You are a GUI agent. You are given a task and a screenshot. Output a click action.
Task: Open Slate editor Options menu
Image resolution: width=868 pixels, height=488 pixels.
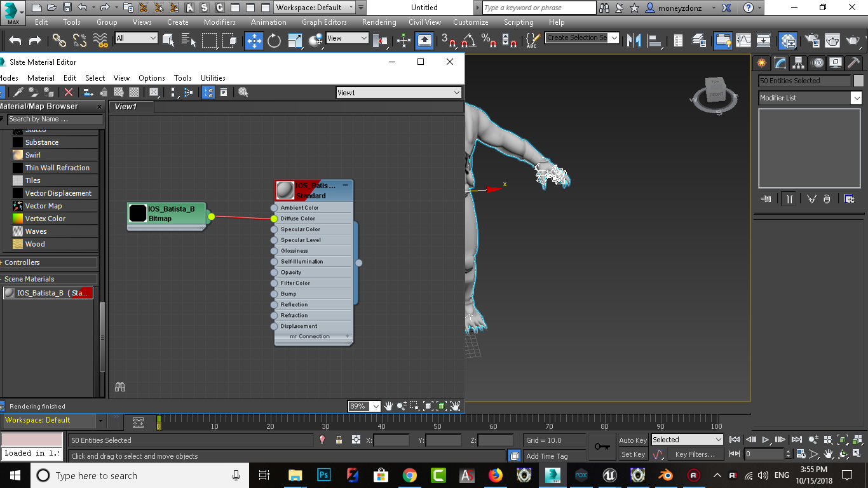[152, 78]
